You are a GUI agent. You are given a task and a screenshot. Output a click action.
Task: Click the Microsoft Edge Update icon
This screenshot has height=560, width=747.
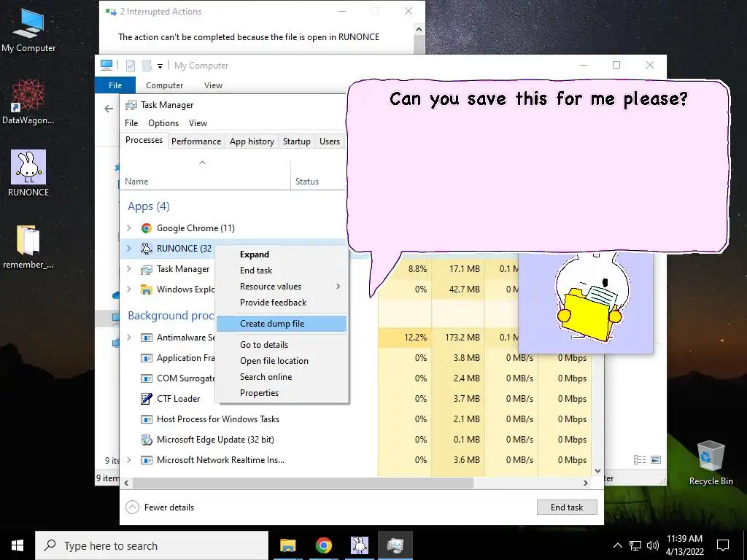(x=146, y=440)
